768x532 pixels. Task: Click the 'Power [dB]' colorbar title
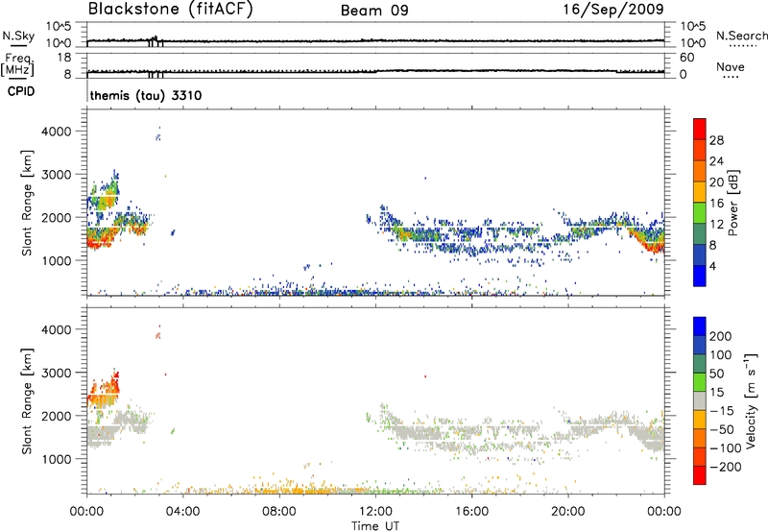[733, 203]
